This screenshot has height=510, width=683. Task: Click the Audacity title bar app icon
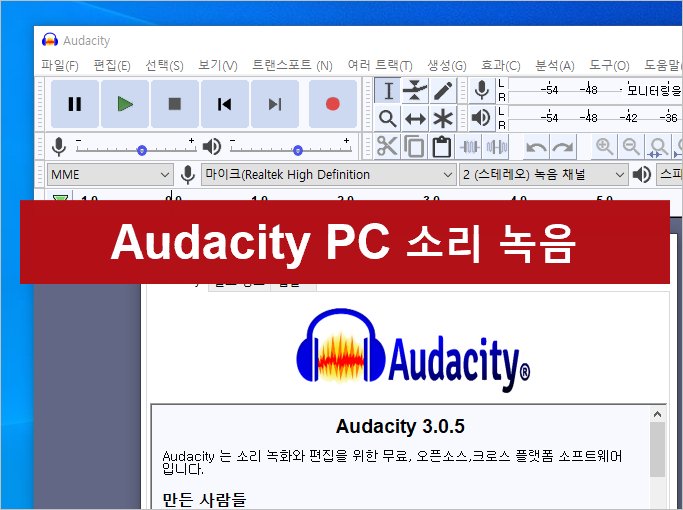click(50, 40)
